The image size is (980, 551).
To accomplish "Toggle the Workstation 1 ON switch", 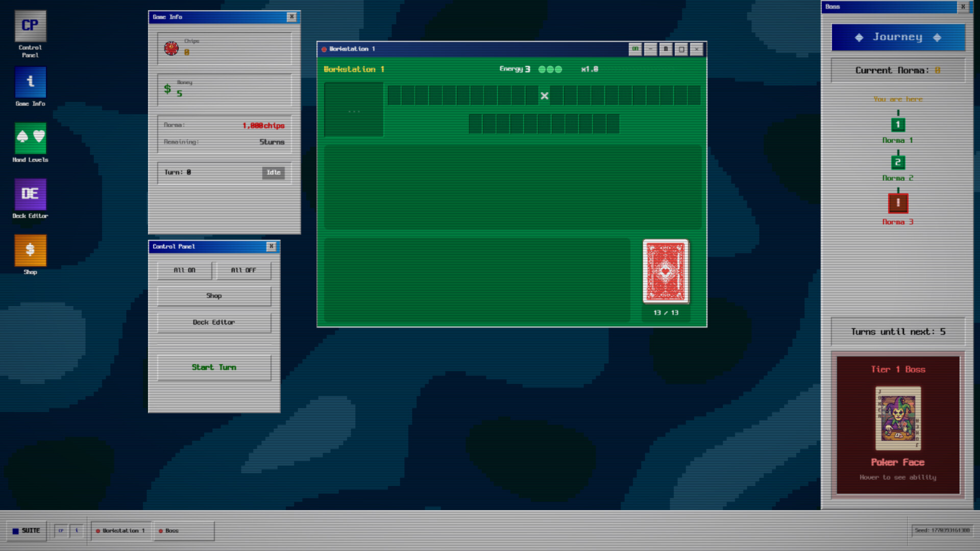I will point(635,49).
